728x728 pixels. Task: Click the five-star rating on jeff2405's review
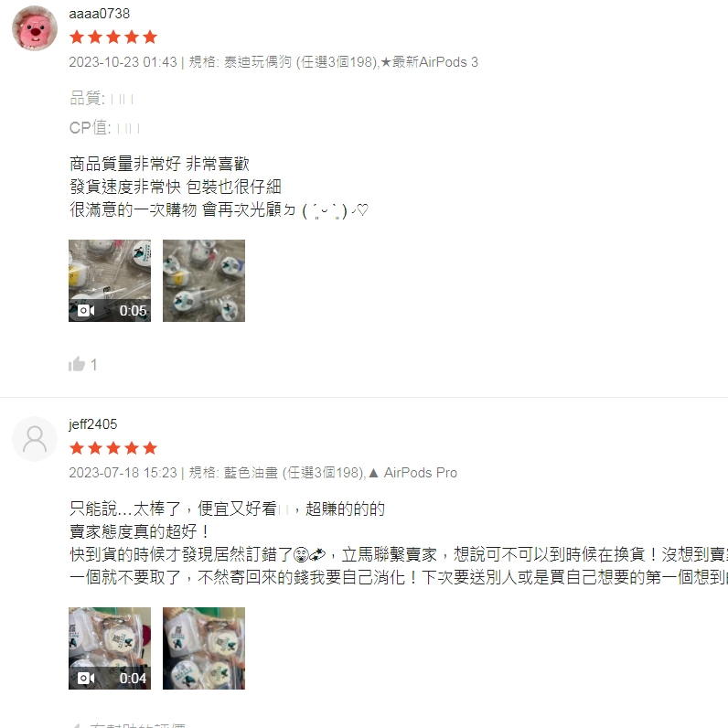[113, 448]
